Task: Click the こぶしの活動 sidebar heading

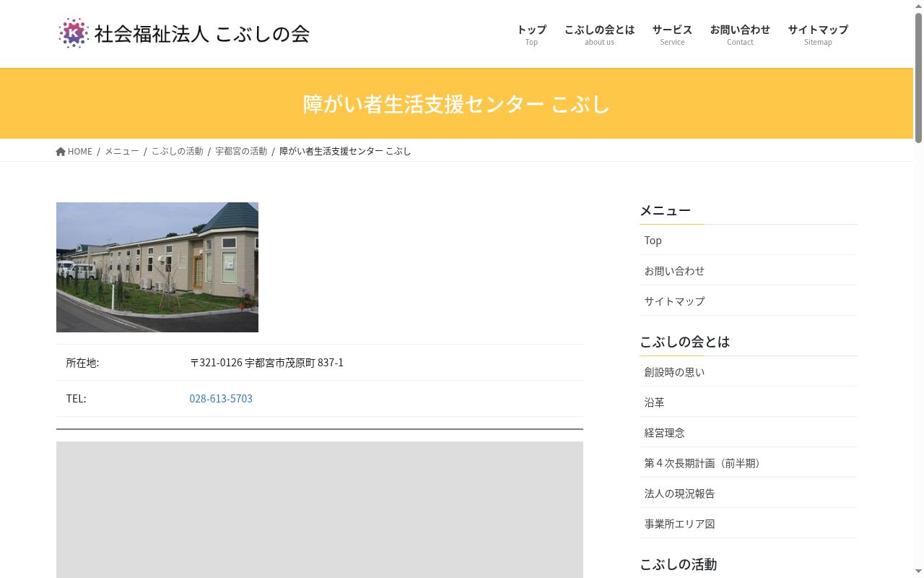Action: coord(678,564)
